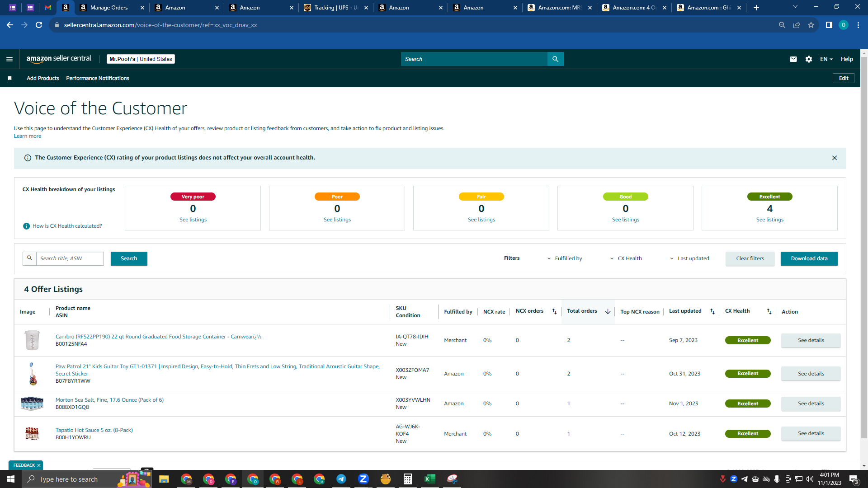Open File Explorer from the taskbar

164,479
